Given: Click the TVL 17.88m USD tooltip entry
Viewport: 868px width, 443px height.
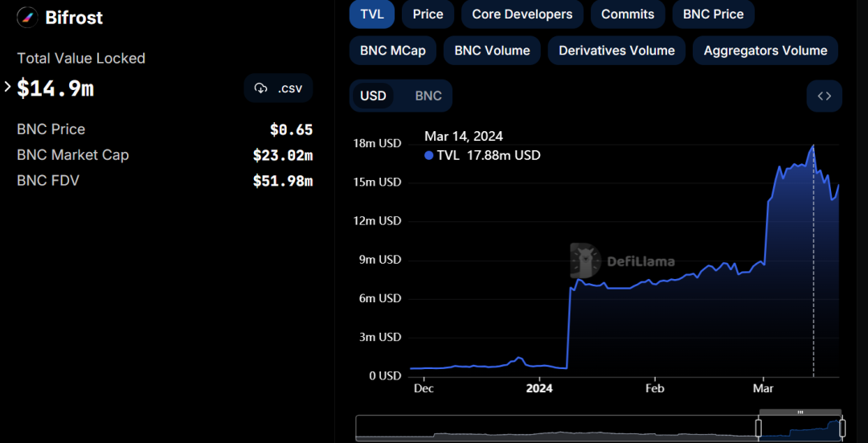Looking at the screenshot, I should click(482, 156).
